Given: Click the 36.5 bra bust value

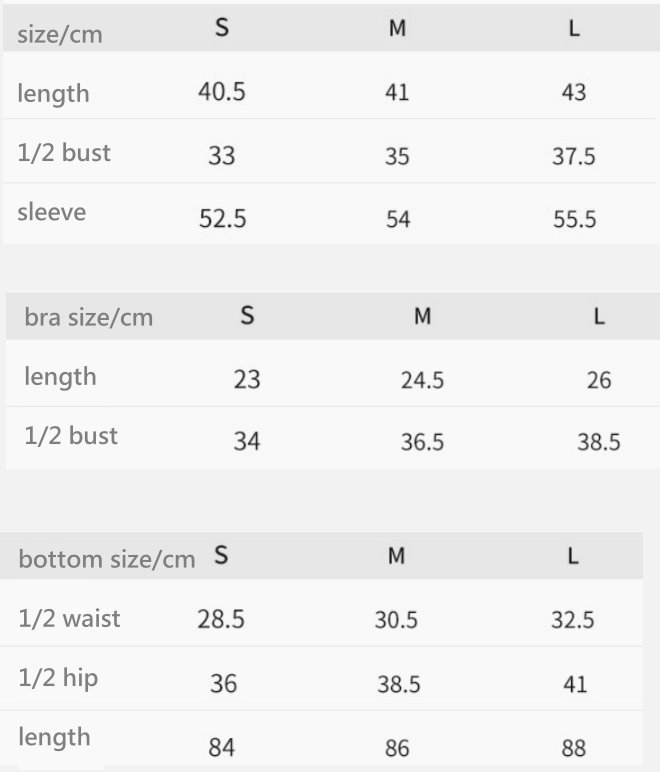Looking at the screenshot, I should click(422, 441).
